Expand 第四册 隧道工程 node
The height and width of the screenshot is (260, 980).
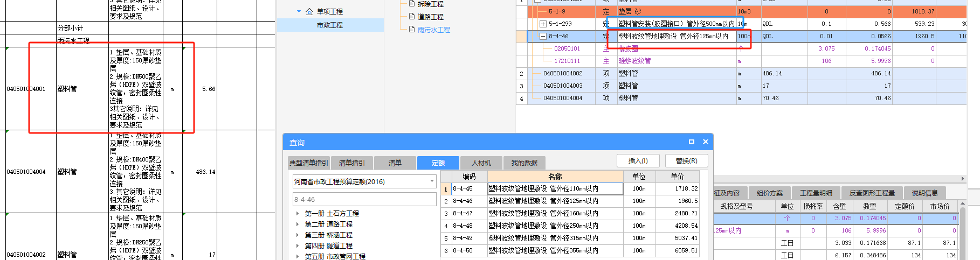[x=298, y=246]
